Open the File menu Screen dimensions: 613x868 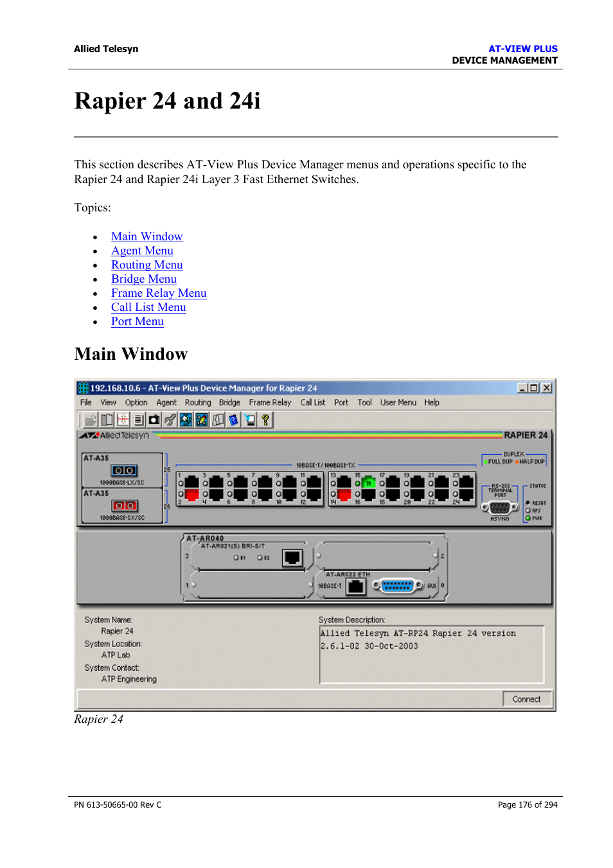85,402
